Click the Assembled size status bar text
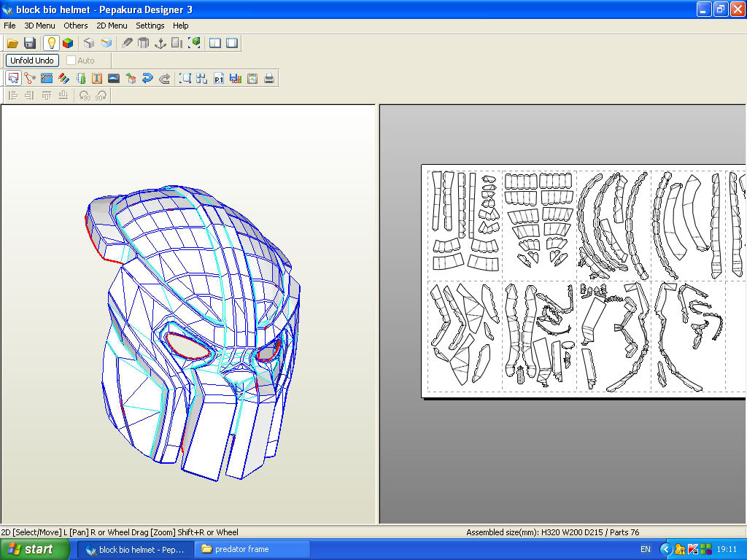Viewport: 747px width, 560px height. 553,532
